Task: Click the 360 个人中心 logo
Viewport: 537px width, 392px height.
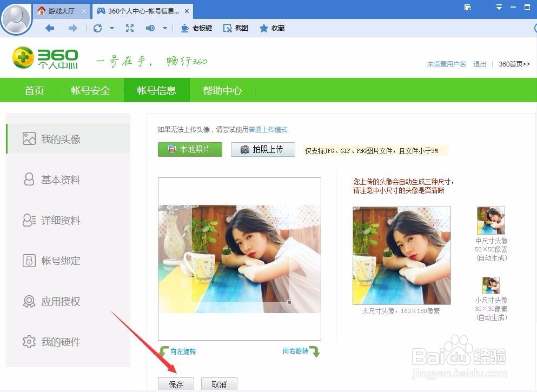Action: pos(45,58)
